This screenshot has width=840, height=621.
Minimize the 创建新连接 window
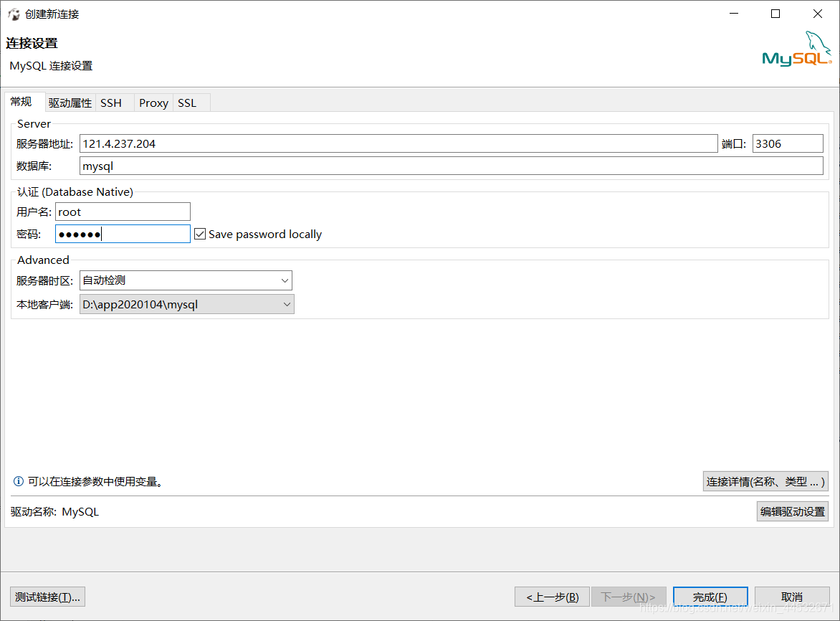pyautogui.click(x=734, y=14)
